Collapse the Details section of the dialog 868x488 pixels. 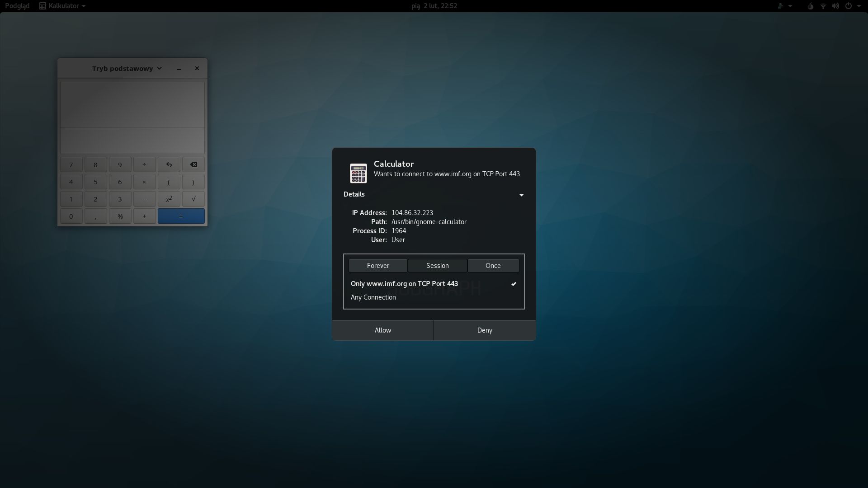click(521, 195)
